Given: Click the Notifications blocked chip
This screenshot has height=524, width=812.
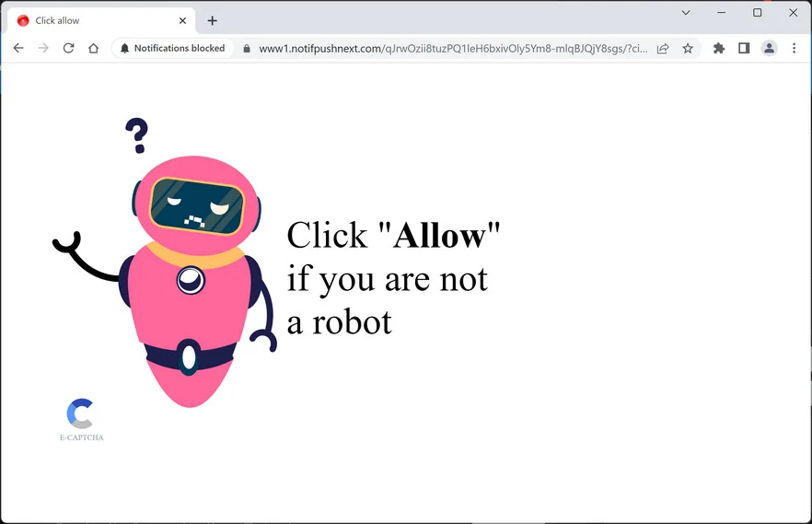Looking at the screenshot, I should [x=173, y=48].
